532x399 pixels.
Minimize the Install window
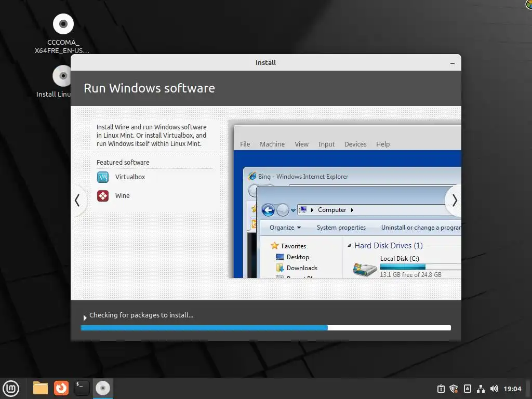(x=453, y=63)
